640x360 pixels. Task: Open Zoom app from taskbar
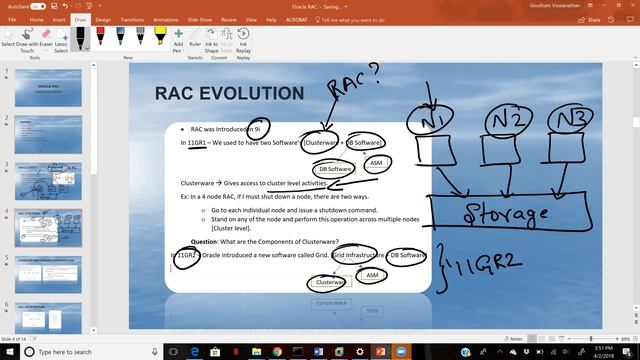(401, 351)
